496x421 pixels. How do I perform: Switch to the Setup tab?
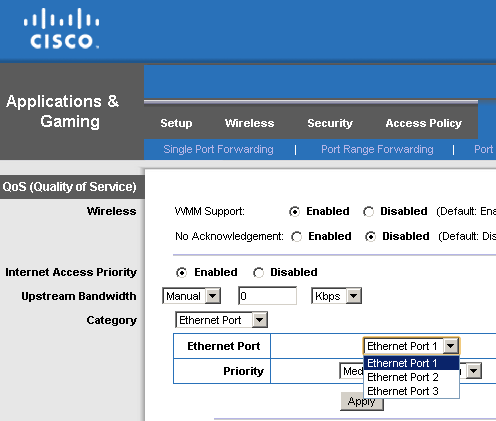tap(176, 123)
